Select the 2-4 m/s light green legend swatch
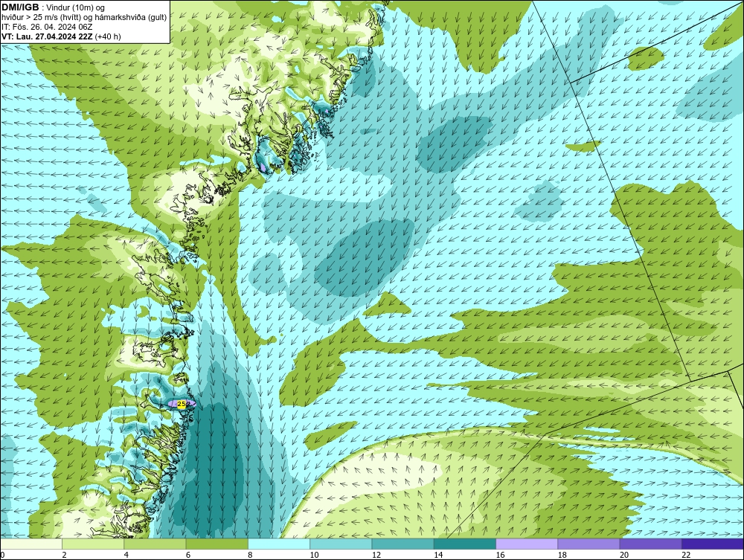Image resolution: width=744 pixels, height=560 pixels. pos(93,544)
